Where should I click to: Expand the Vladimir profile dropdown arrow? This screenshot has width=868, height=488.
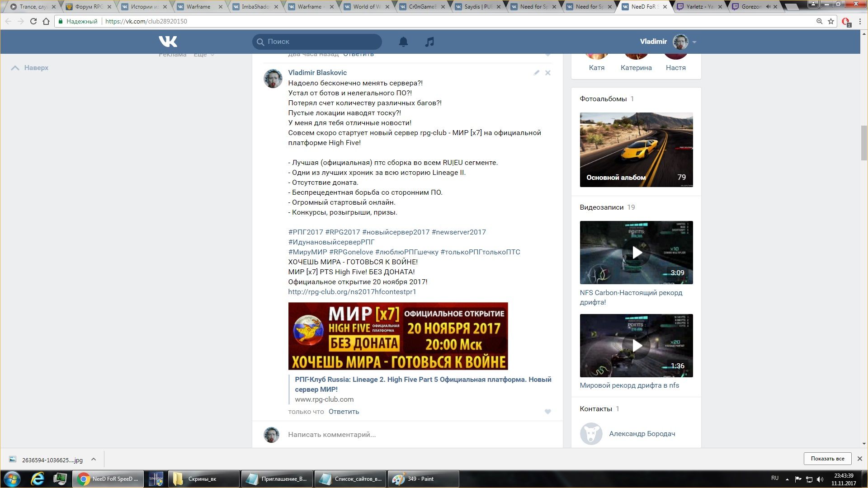[x=694, y=42]
